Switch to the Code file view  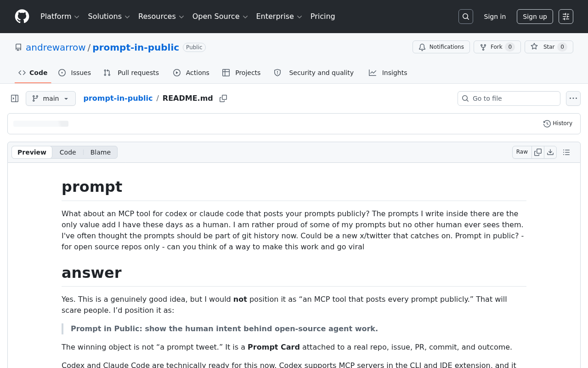[68, 152]
